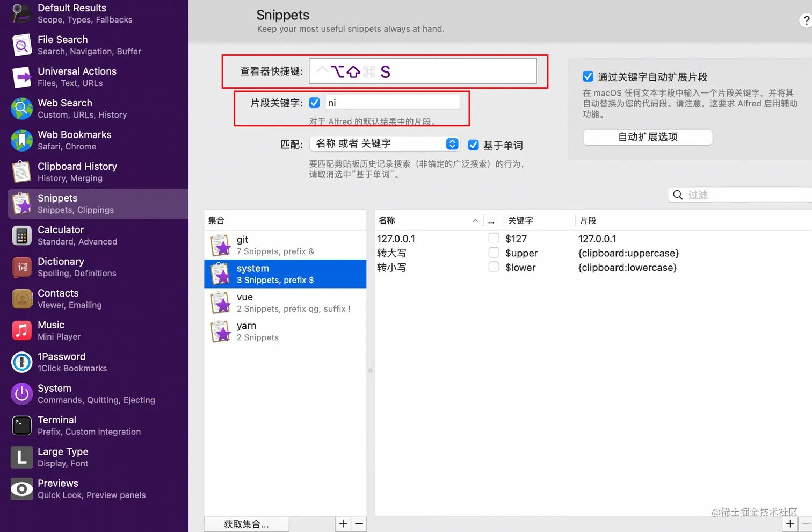The image size is (812, 532).
Task: Select git collection row text
Action: [242, 240]
